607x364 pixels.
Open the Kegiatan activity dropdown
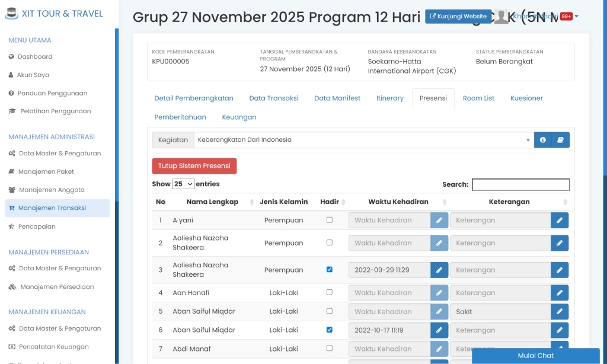363,140
